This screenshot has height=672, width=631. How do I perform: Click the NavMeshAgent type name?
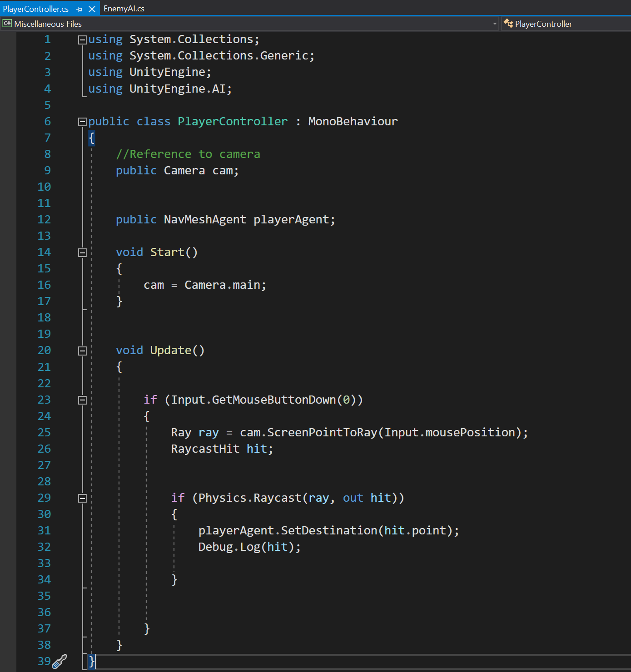205,219
